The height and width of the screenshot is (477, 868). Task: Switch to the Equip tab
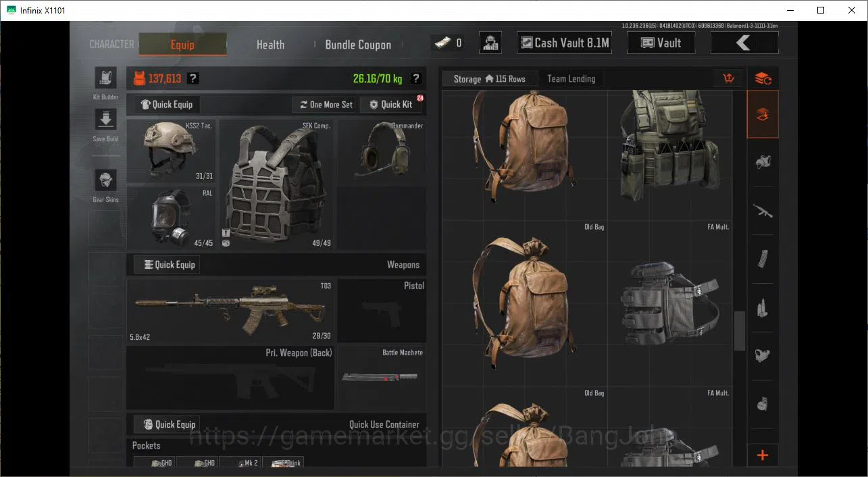pyautogui.click(x=182, y=45)
